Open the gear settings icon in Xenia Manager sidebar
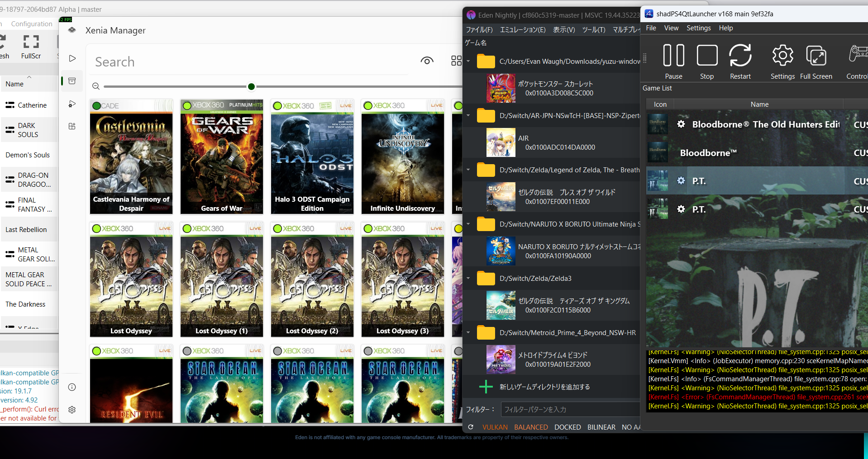The height and width of the screenshot is (459, 868). point(72,410)
